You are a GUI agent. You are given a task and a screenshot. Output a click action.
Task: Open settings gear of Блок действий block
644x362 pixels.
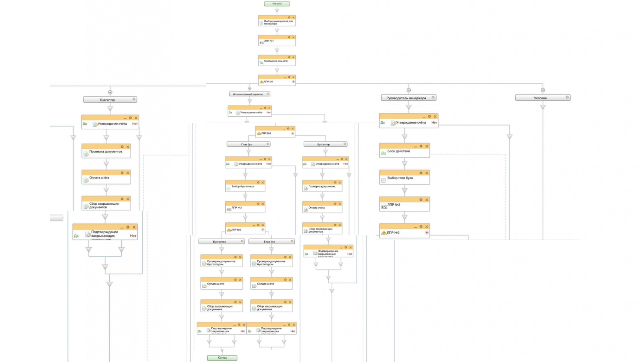(x=421, y=146)
